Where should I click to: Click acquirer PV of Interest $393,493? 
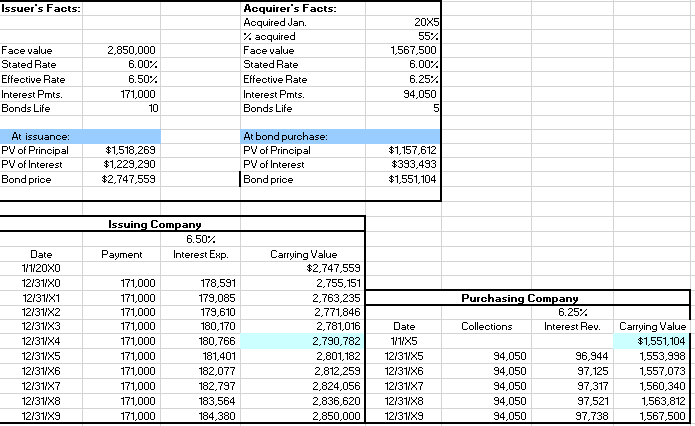(414, 165)
